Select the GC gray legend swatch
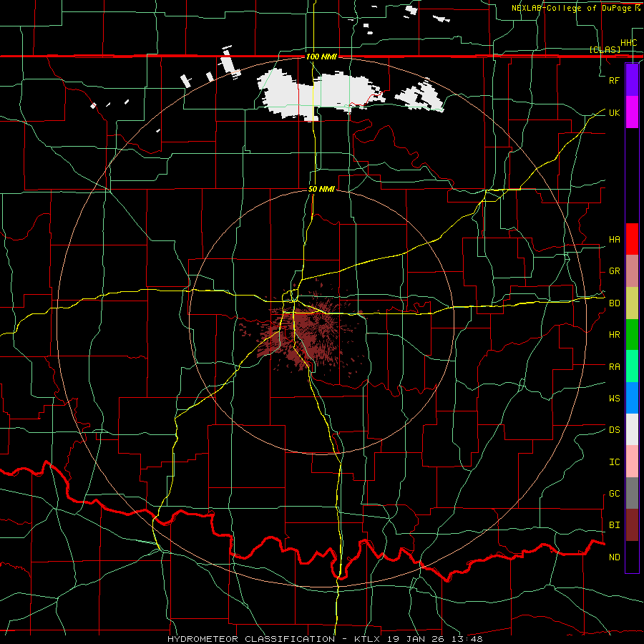644x644 pixels. pos(632,493)
